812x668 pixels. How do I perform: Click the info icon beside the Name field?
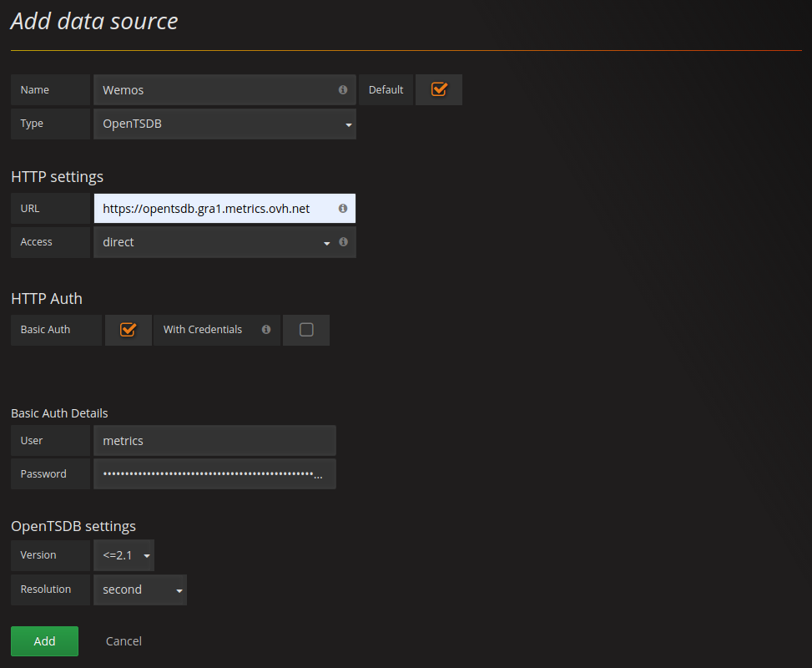pyautogui.click(x=342, y=89)
